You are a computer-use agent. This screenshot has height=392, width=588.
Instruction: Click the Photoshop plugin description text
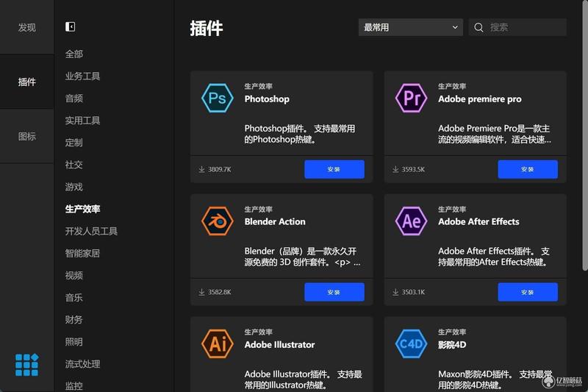tap(300, 134)
